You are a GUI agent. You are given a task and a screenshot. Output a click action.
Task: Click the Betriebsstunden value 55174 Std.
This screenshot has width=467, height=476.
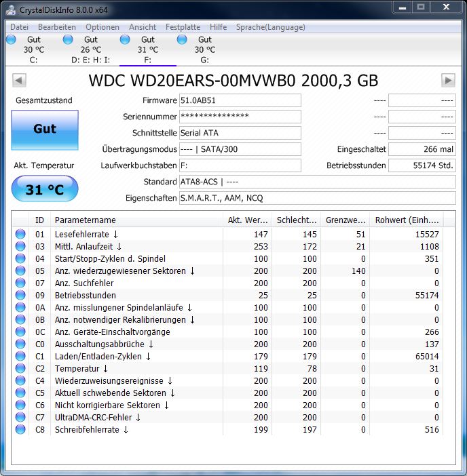pos(422,165)
